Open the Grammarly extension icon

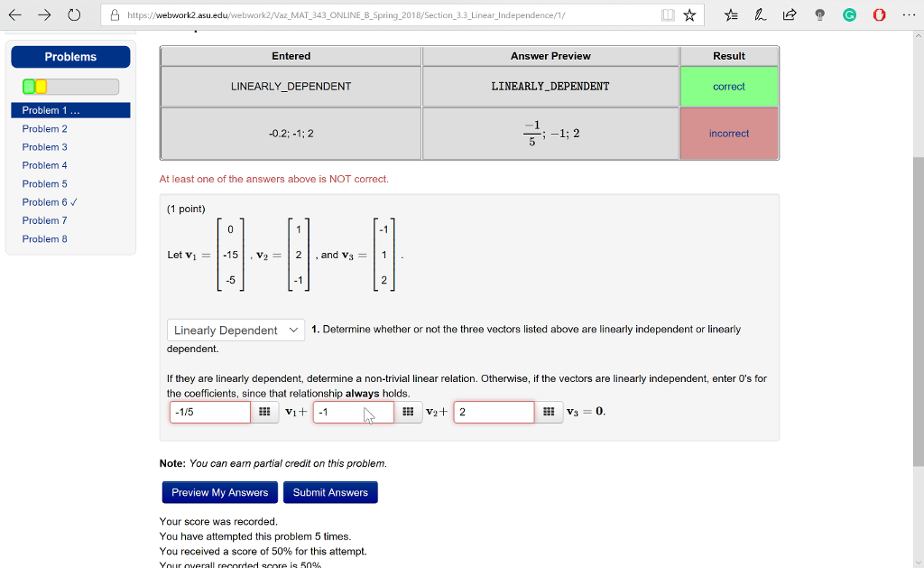[850, 15]
